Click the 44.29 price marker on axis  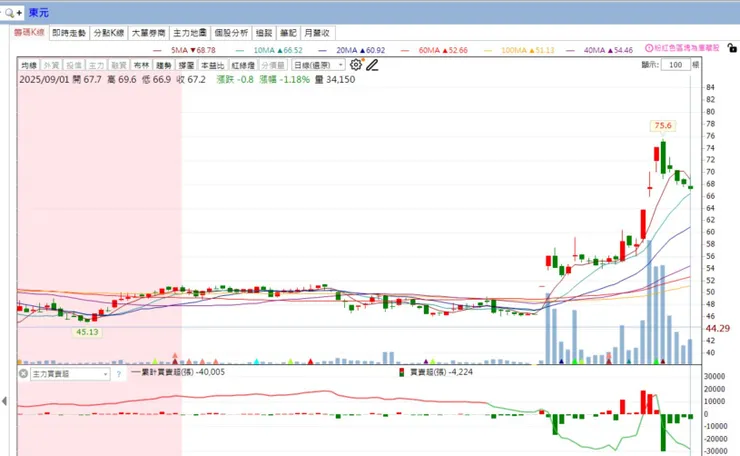pyautogui.click(x=717, y=328)
